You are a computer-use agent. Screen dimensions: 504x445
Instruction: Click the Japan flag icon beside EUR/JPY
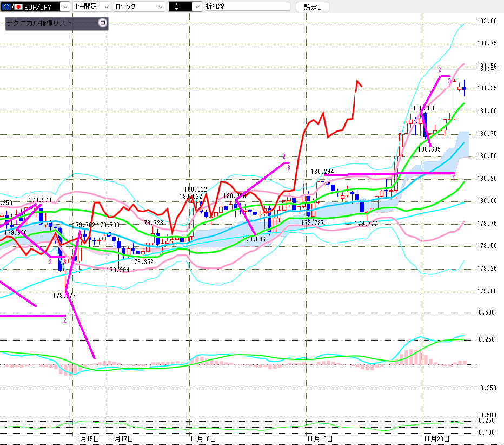point(18,7)
